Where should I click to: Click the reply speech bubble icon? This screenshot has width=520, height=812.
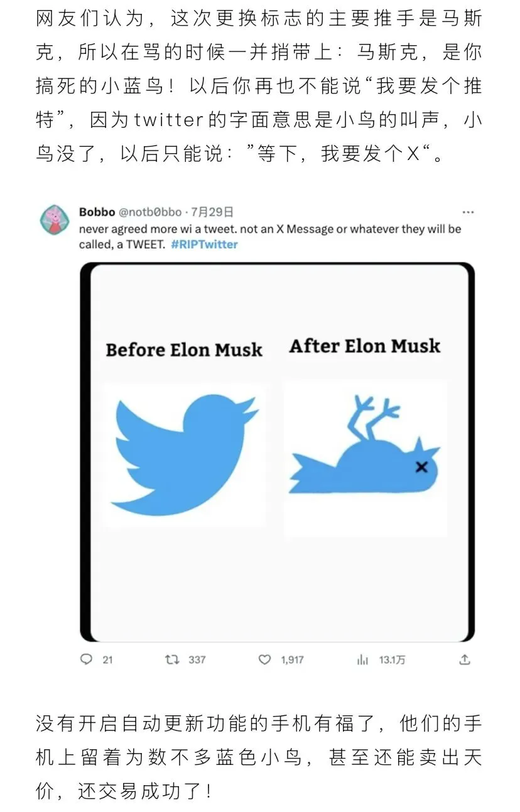point(87,660)
